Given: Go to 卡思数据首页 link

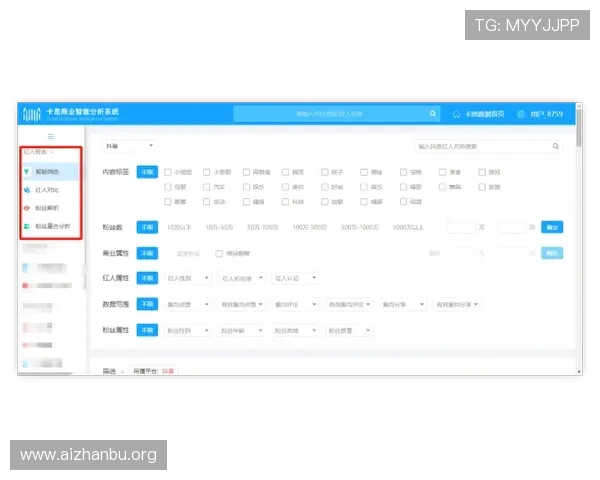Looking at the screenshot, I should (484, 114).
